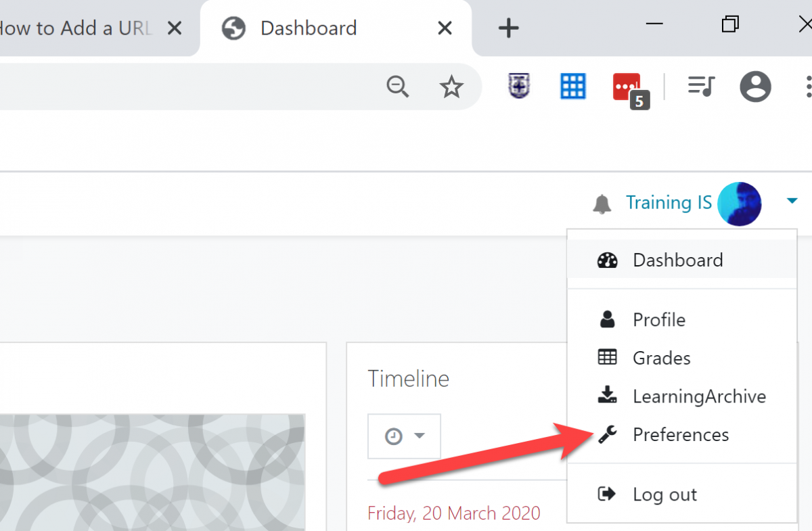Viewport: 812px width, 531px height.
Task: Click the notification bell icon
Action: click(602, 203)
